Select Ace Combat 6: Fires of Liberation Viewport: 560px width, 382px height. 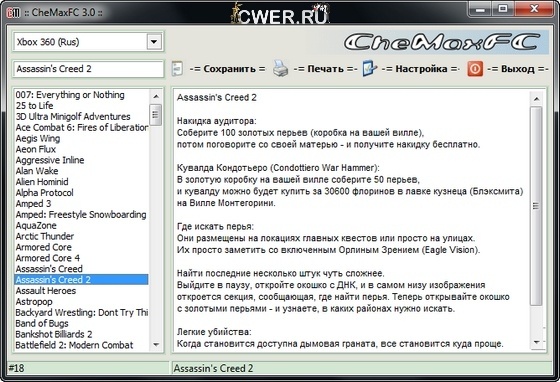pos(82,127)
